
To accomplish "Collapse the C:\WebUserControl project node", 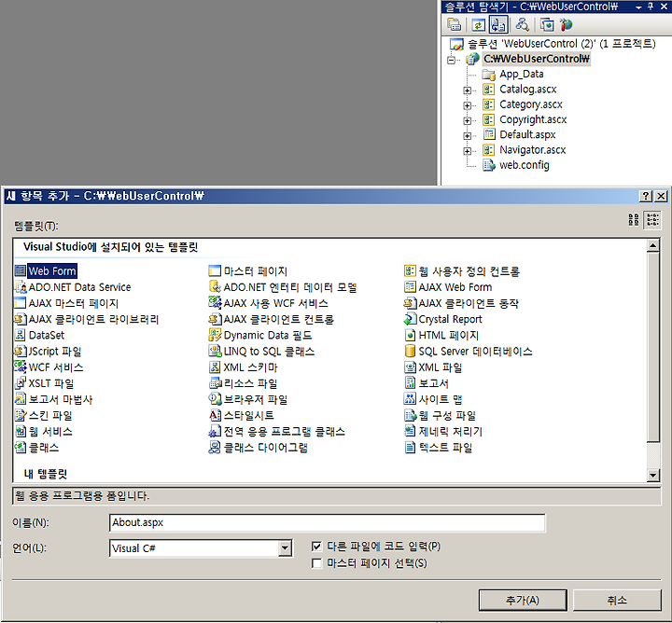I will click(x=452, y=60).
